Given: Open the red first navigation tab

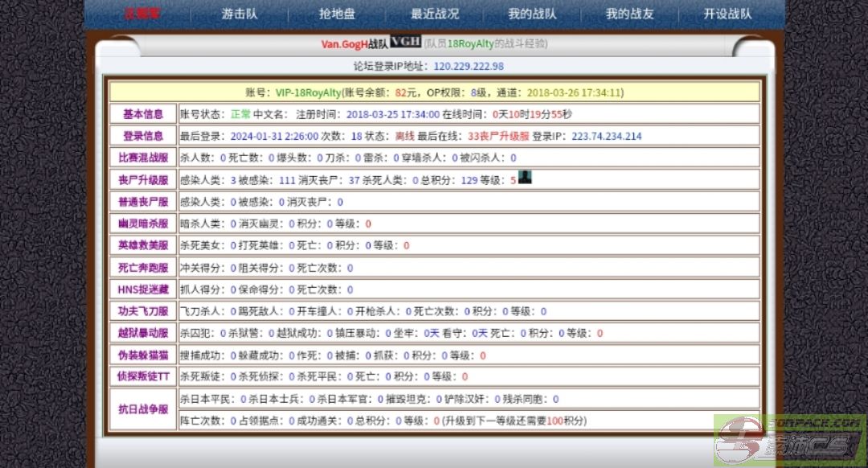Looking at the screenshot, I should [x=142, y=14].
